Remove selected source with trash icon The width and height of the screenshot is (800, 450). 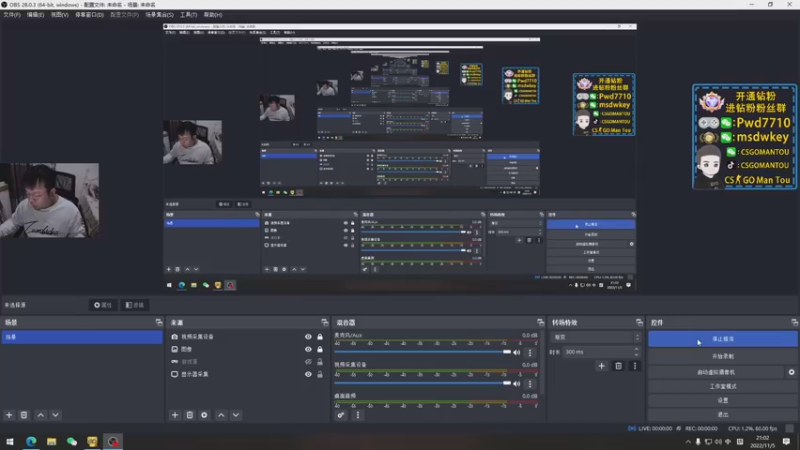(190, 415)
